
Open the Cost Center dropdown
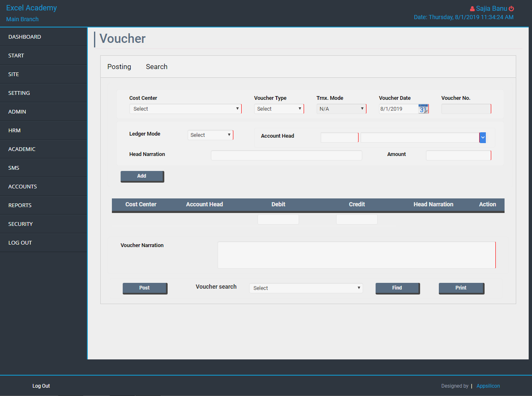185,109
